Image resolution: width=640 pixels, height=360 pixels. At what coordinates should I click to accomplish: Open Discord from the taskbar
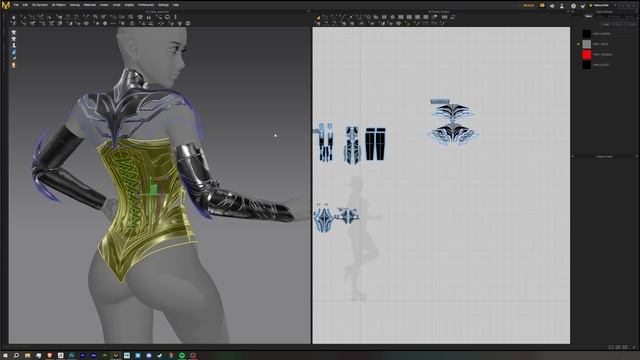pyautogui.click(x=149, y=356)
